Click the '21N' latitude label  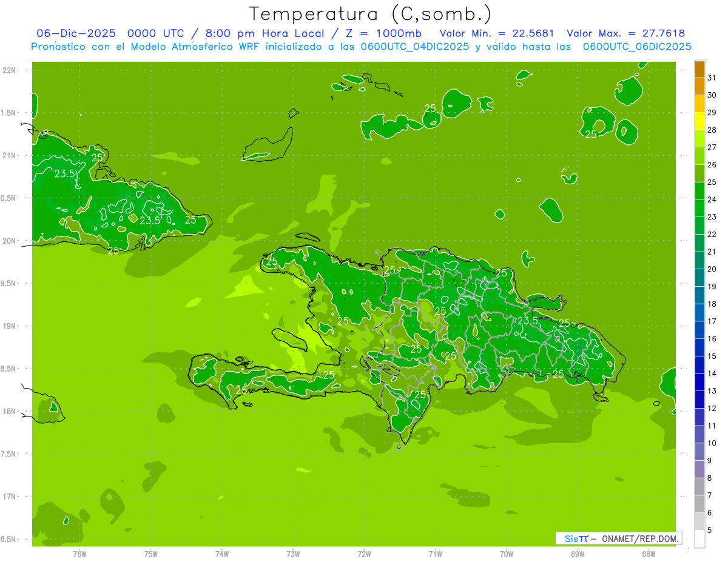(10, 156)
